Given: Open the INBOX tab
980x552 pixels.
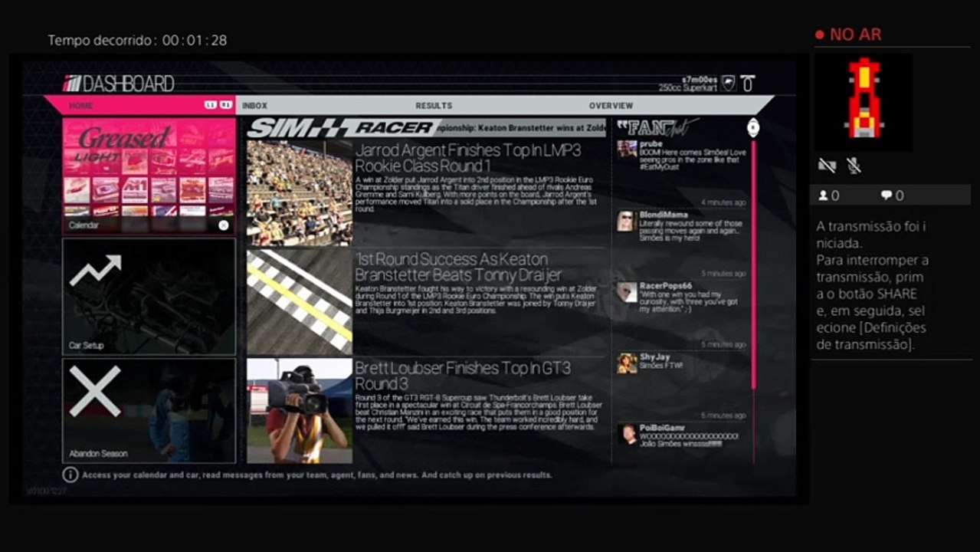Looking at the screenshot, I should coord(254,106).
